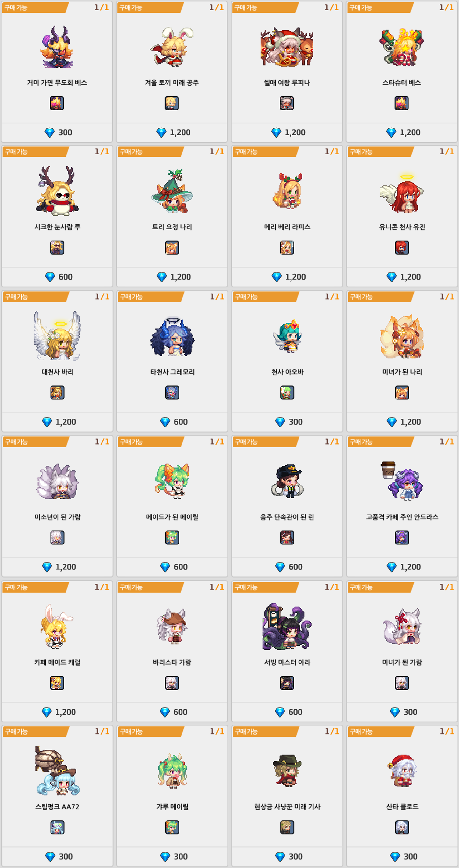Click the 거미 가면 무도회 베스 costume sprite

[57, 47]
